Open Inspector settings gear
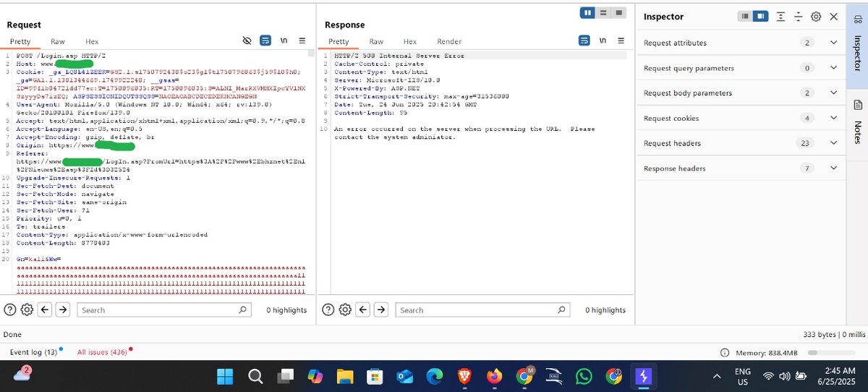Screen dimensions: 868x392 [816, 16]
